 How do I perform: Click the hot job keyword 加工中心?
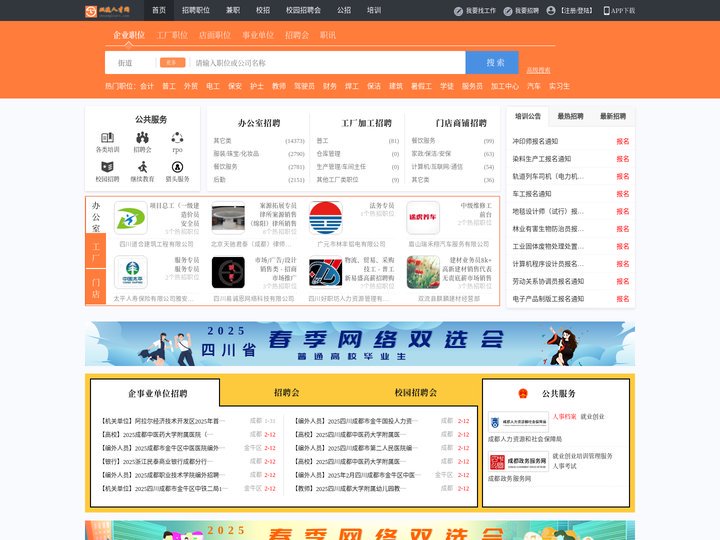(505, 86)
